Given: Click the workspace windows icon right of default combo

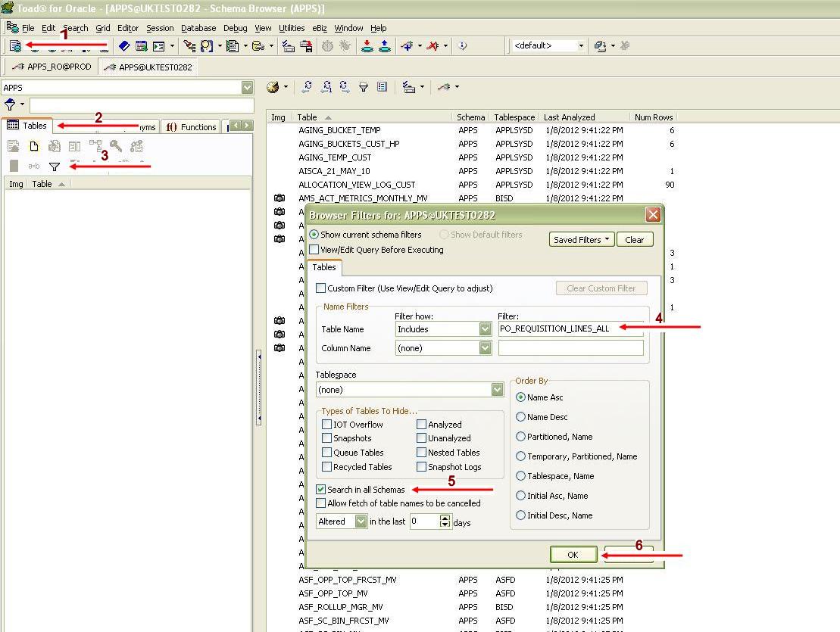Looking at the screenshot, I should click(x=600, y=46).
